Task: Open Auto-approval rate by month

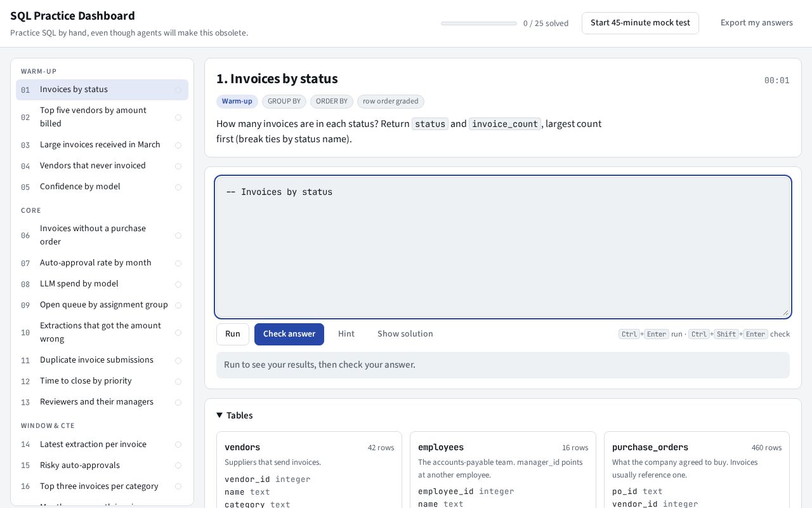Action: 102,263
